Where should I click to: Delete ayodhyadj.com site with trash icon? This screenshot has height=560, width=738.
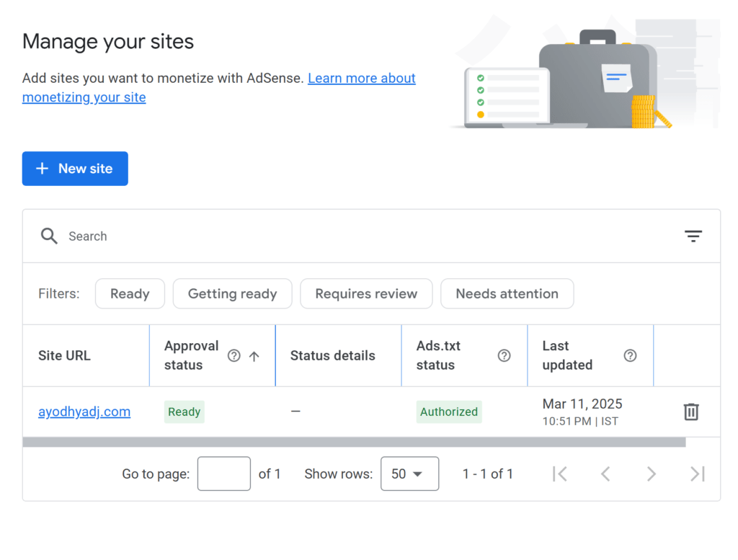click(x=691, y=412)
